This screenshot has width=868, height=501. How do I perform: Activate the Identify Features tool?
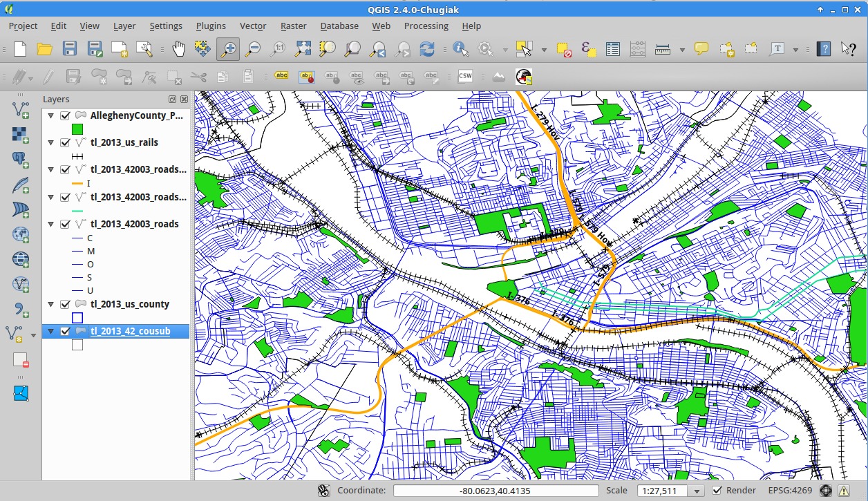tap(460, 49)
